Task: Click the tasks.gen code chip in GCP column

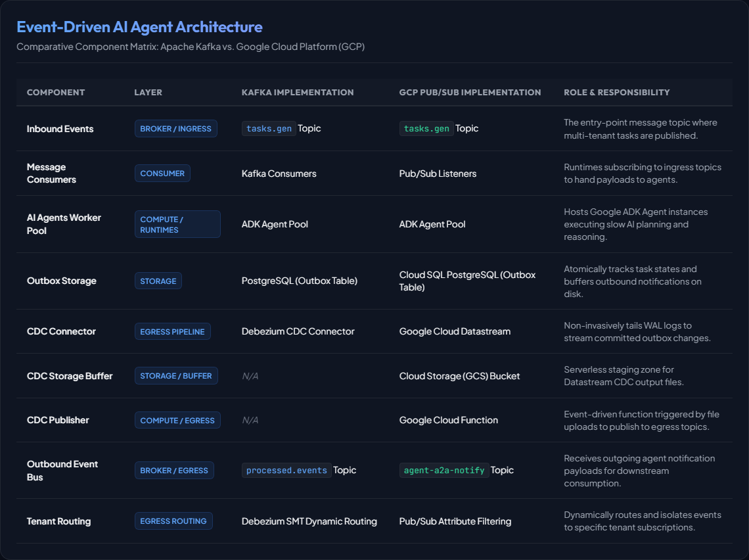Action: point(426,129)
